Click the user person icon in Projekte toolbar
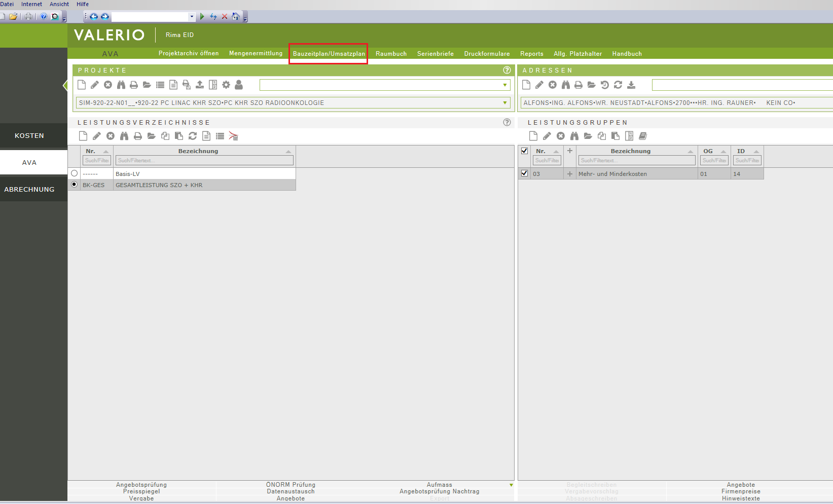The image size is (833, 504). tap(239, 85)
